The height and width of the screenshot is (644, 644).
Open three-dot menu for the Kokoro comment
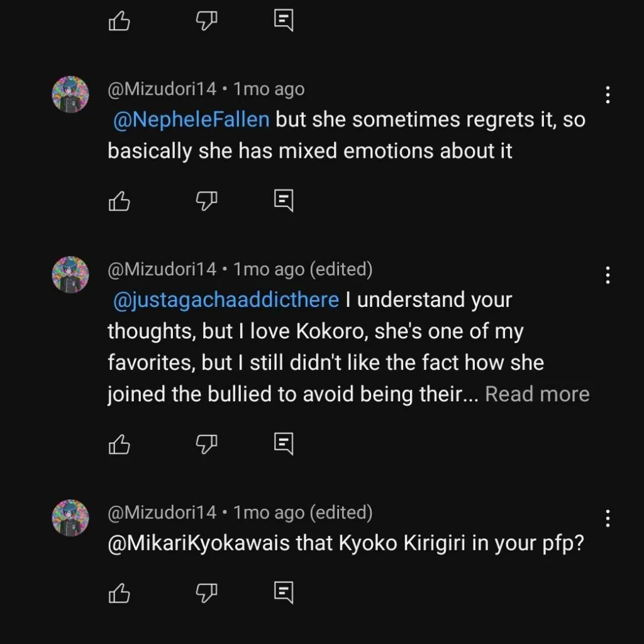click(608, 275)
